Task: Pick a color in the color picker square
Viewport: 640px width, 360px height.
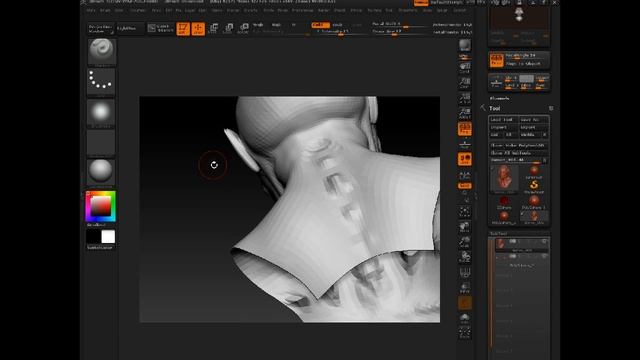Action: pos(101,206)
